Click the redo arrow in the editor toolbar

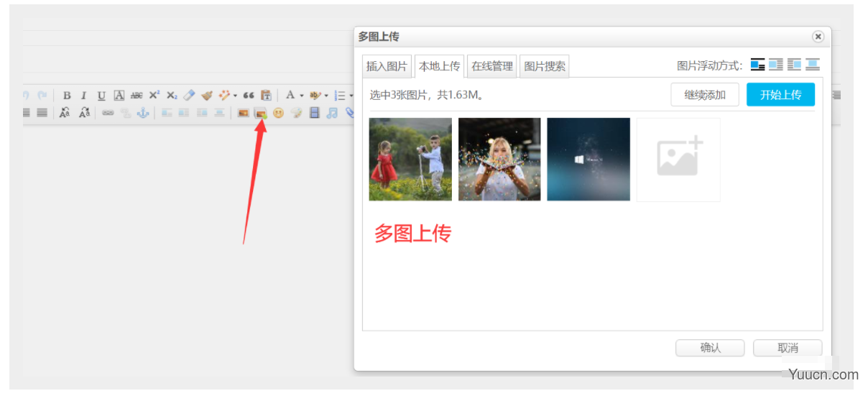tap(42, 95)
